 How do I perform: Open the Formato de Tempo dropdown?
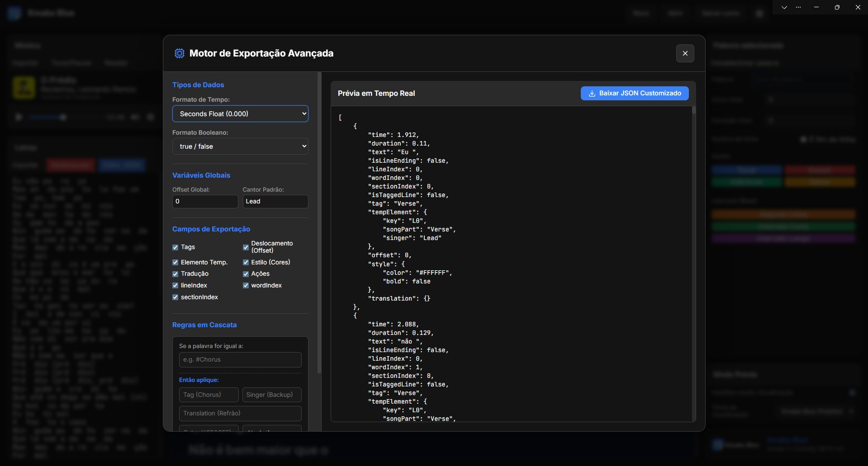(240, 114)
